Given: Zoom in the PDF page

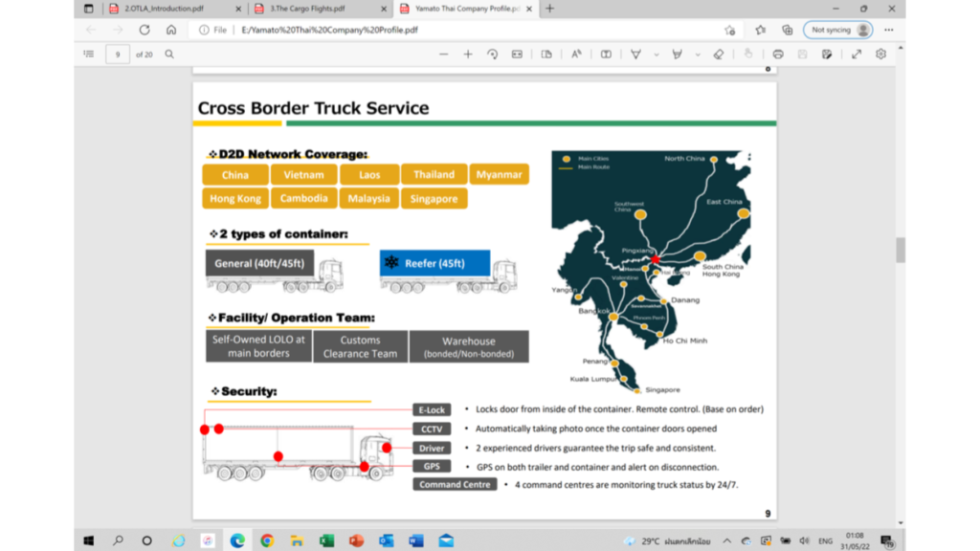Looking at the screenshot, I should [468, 55].
